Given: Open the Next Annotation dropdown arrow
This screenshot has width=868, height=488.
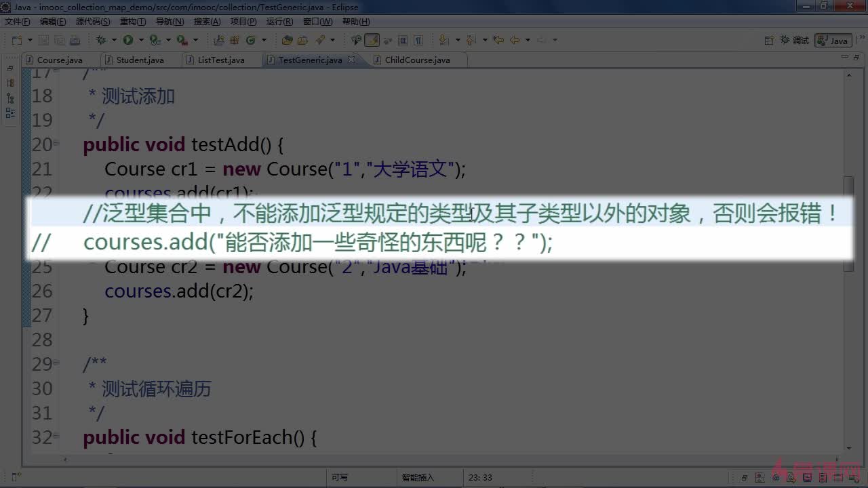Looking at the screenshot, I should pos(458,40).
